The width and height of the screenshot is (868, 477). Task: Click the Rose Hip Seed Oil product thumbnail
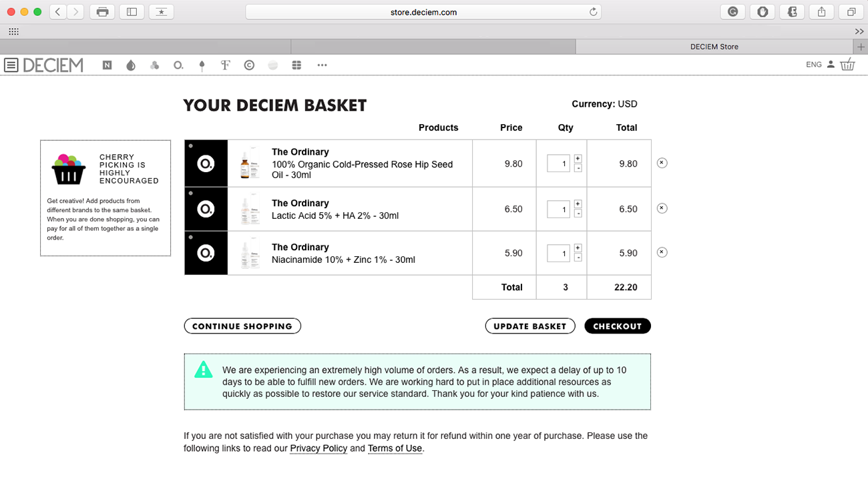(x=250, y=163)
